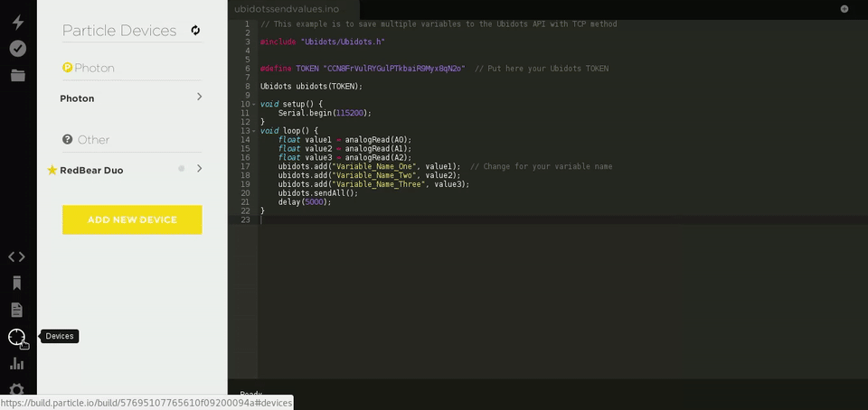This screenshot has height=410, width=868.
Task: Click the #include "Ubidots/Ubidots.h" line
Action: 322,42
